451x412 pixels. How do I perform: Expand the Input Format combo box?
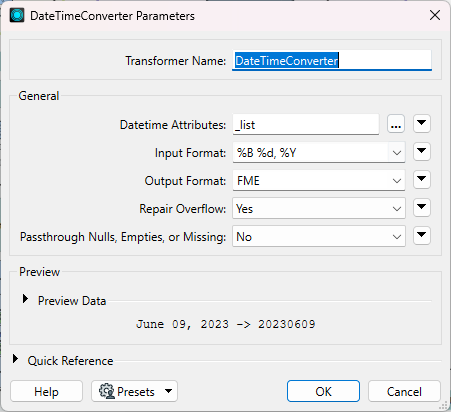click(x=319, y=153)
